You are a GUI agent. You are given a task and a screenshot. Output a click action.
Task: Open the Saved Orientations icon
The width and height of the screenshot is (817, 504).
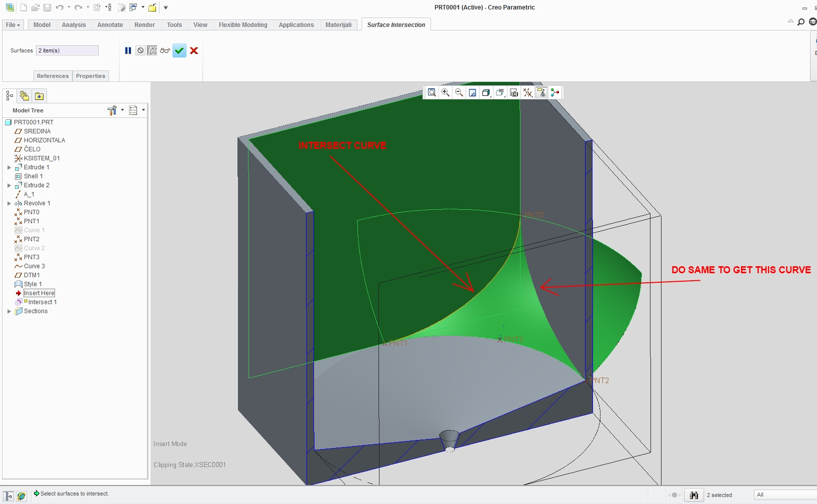[x=500, y=92]
